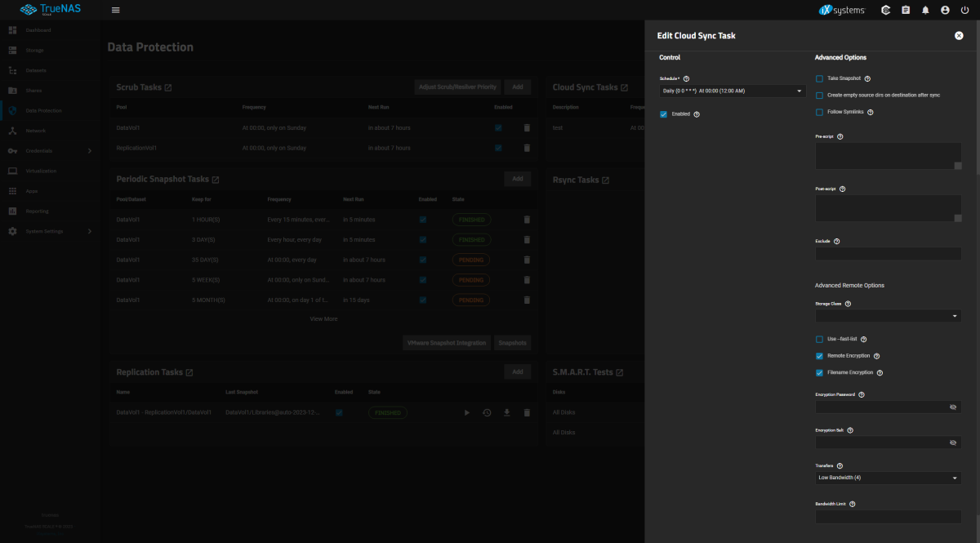Screen dimensions: 980x543
Task: Open the user account icon in top bar
Action: [945, 10]
